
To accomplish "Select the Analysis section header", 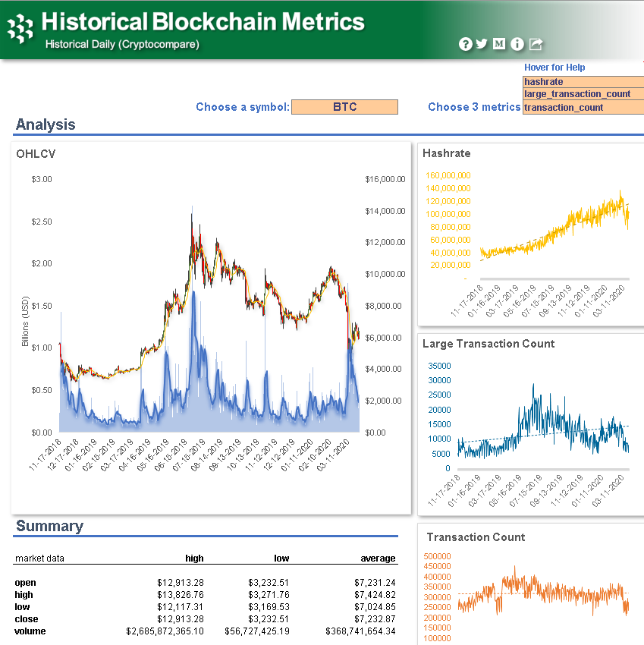I will pos(42,124).
